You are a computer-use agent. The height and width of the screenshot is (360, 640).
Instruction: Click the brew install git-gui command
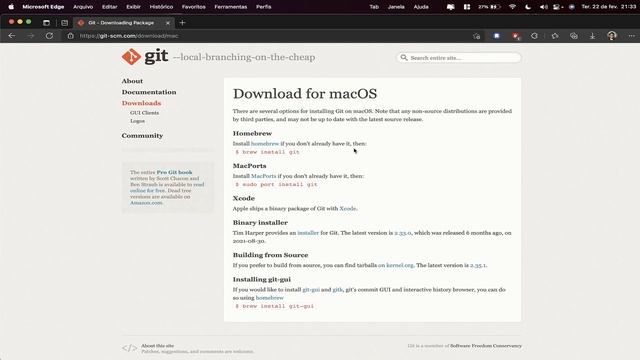tap(274, 306)
